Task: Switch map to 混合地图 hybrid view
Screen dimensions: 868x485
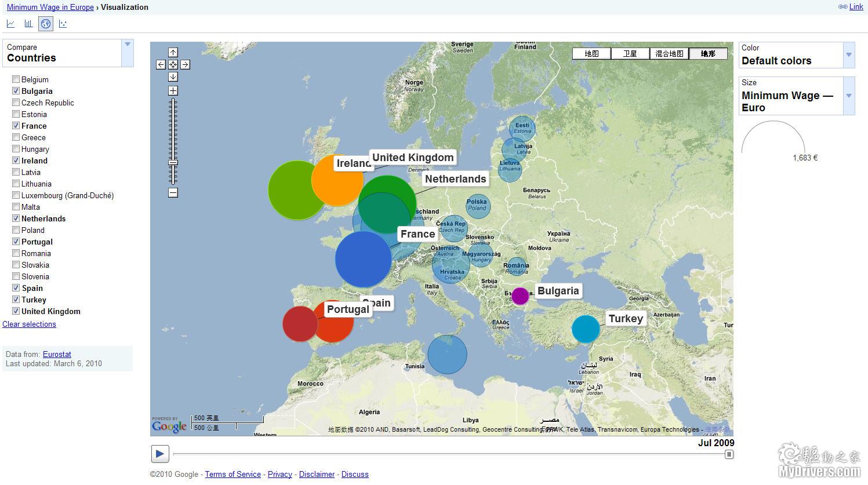Action: click(669, 54)
